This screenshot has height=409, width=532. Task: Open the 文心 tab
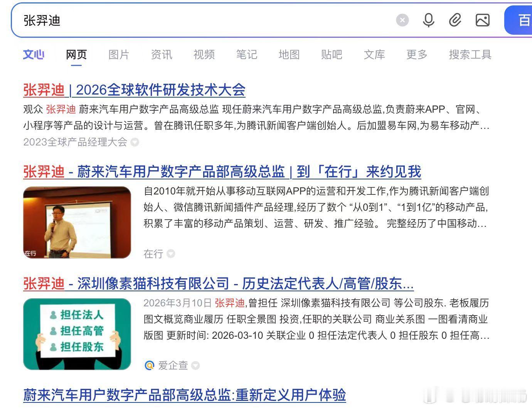coord(34,55)
